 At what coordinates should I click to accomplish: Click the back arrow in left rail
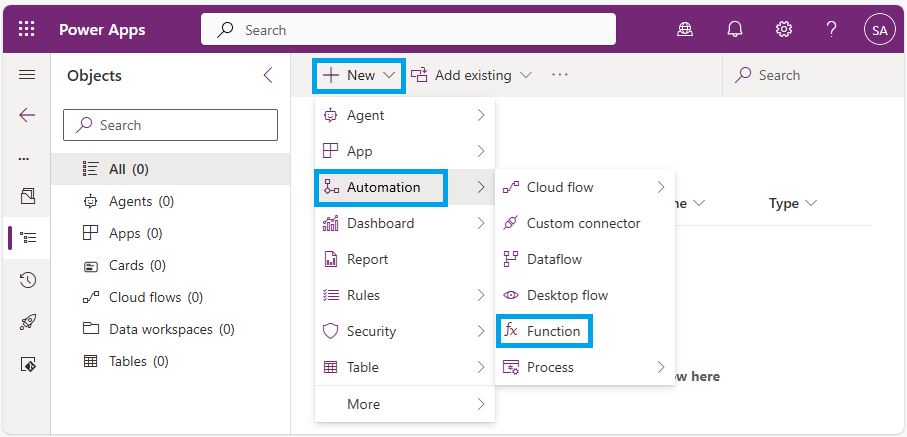[x=27, y=115]
